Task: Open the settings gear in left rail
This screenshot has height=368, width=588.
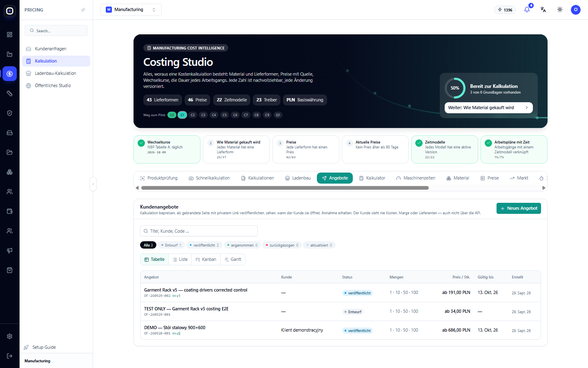Action: (10, 337)
